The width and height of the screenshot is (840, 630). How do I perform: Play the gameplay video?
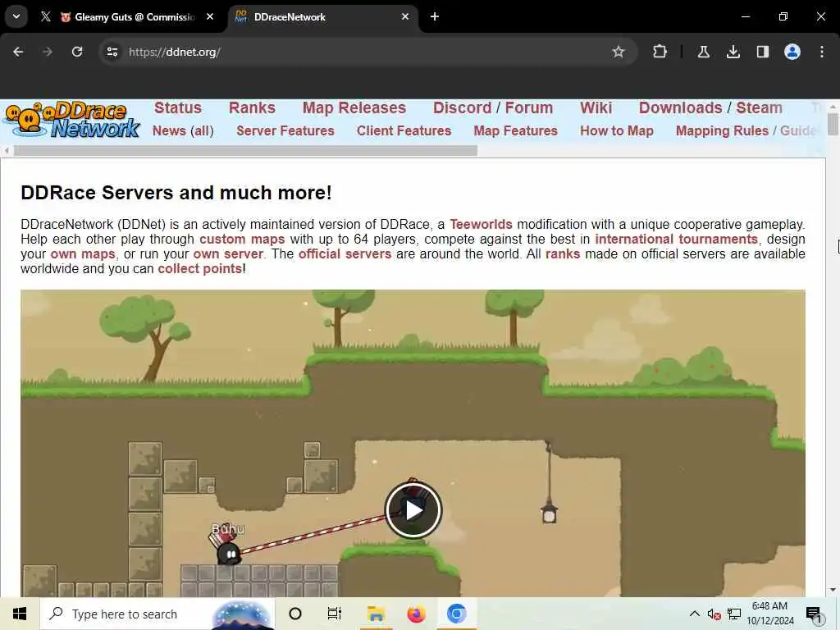tap(413, 510)
